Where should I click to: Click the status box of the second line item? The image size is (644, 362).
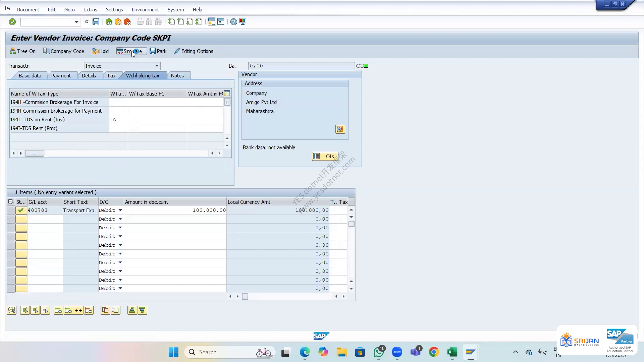[21, 219]
